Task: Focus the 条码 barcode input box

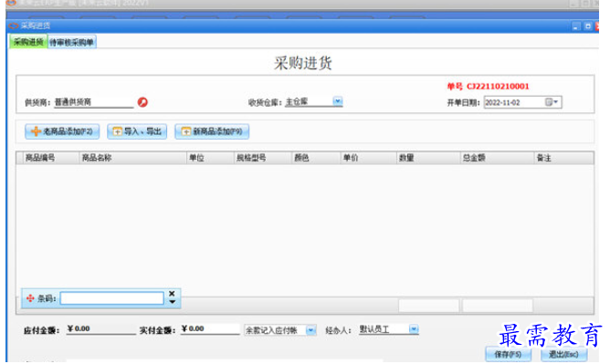Action: coord(112,298)
